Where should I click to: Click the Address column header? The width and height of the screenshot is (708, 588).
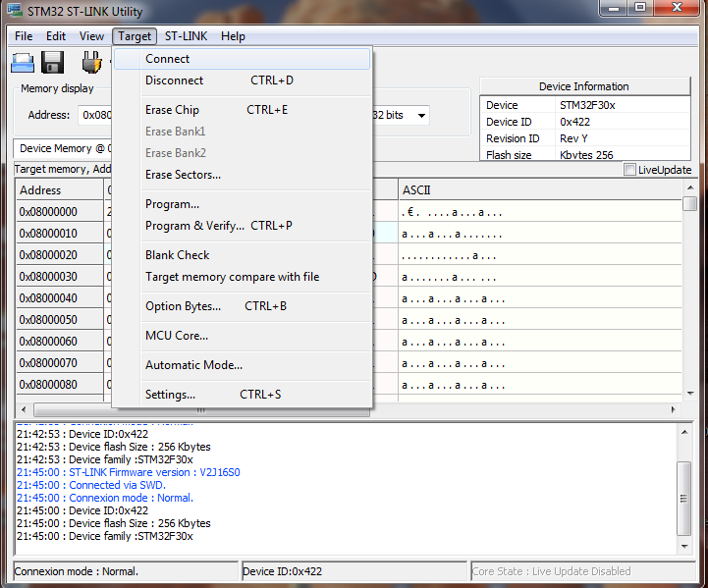(x=60, y=190)
